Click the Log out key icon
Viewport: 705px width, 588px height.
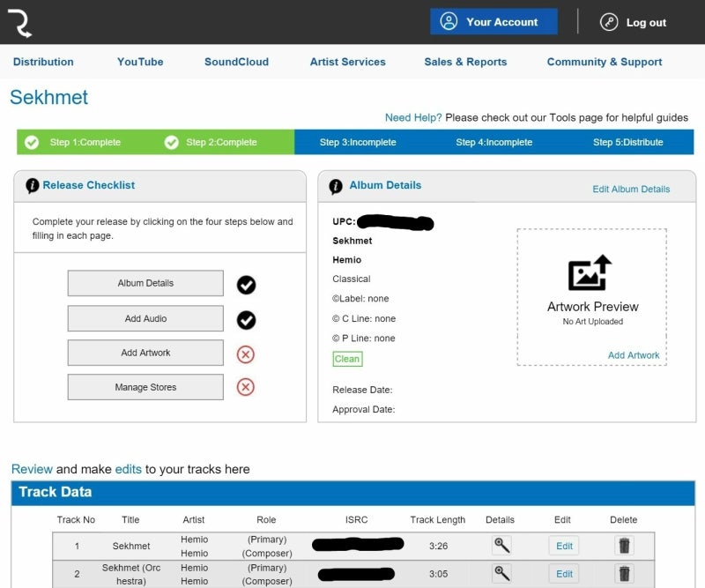point(609,22)
